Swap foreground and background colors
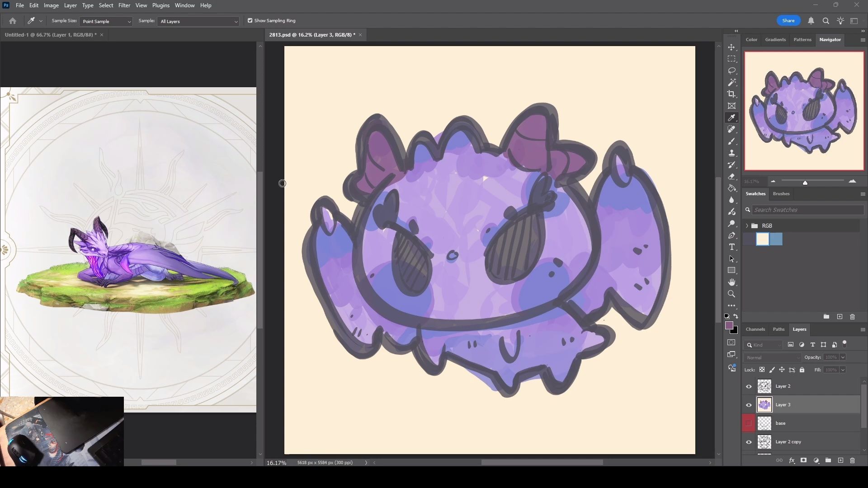The height and width of the screenshot is (488, 868). click(x=736, y=316)
